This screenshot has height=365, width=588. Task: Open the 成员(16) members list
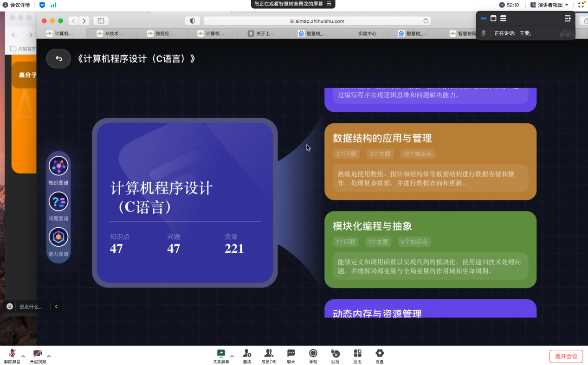(x=269, y=356)
